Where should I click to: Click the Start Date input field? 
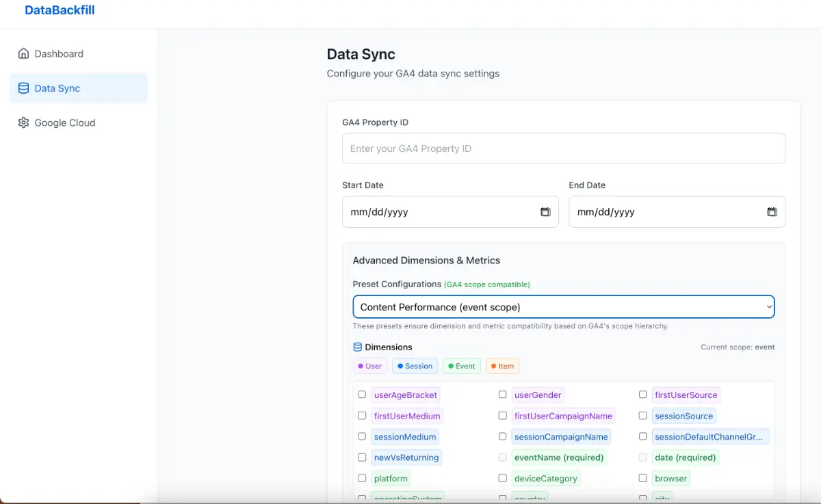click(x=438, y=212)
